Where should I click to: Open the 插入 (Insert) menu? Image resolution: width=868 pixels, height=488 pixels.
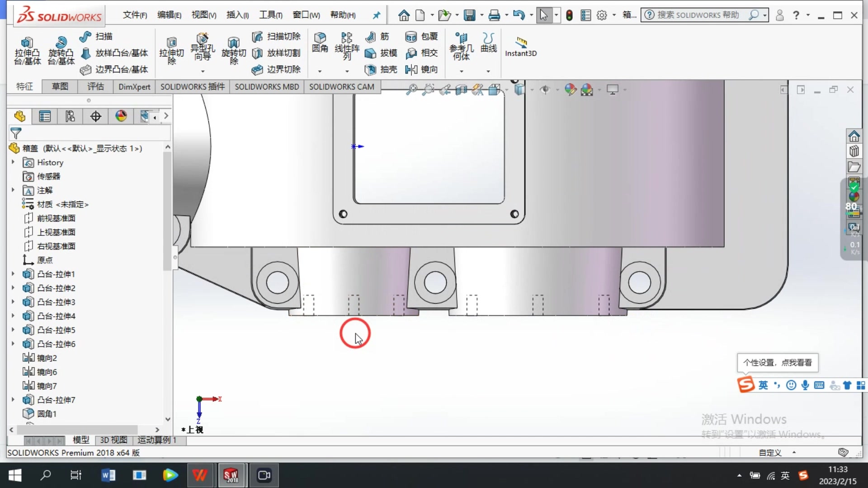point(237,14)
